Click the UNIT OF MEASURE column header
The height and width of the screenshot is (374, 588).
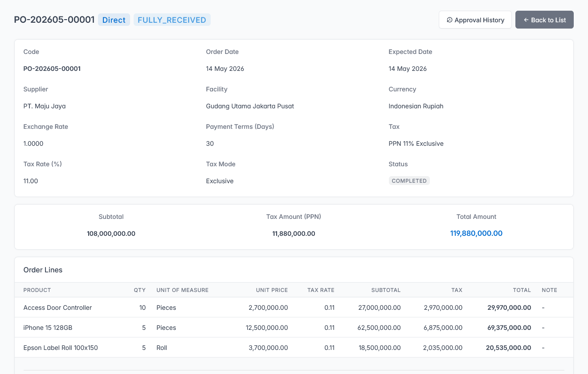pos(183,290)
